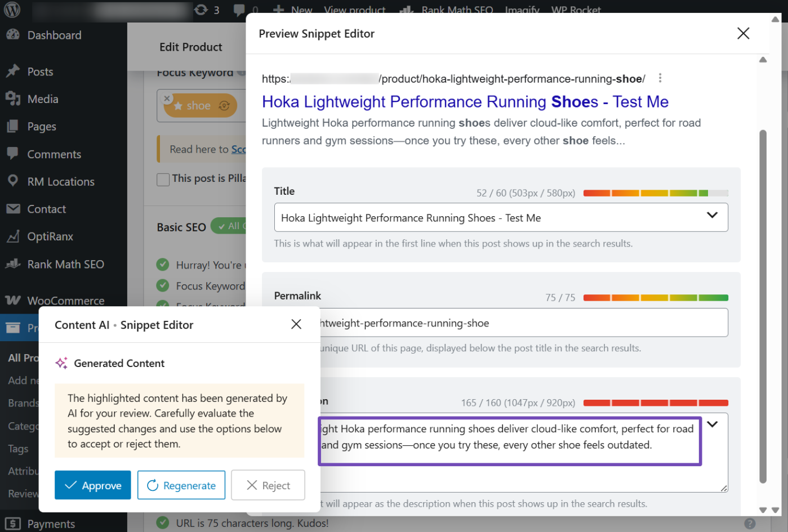Expand the Description field dropdown
Viewport: 788px width, 532px height.
coord(713,424)
